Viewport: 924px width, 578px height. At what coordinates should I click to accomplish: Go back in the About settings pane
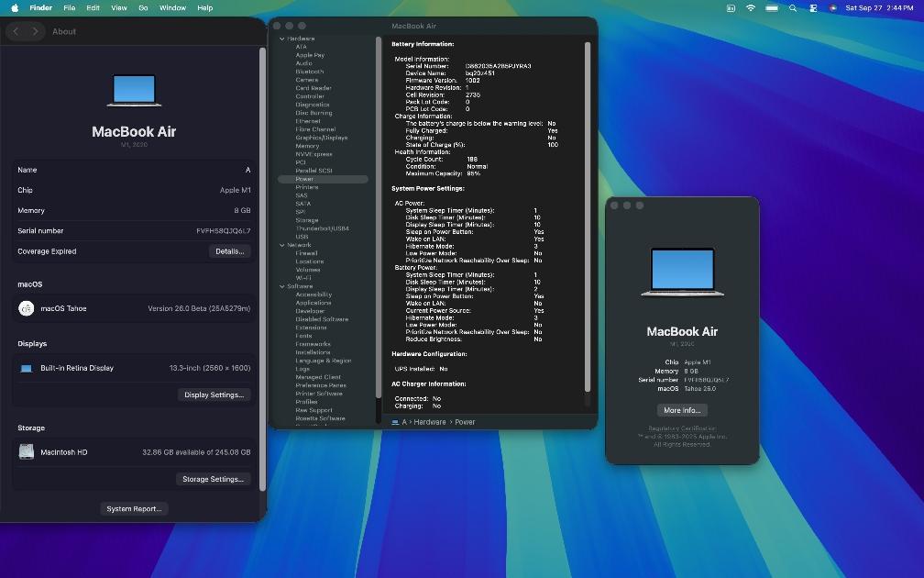16,31
